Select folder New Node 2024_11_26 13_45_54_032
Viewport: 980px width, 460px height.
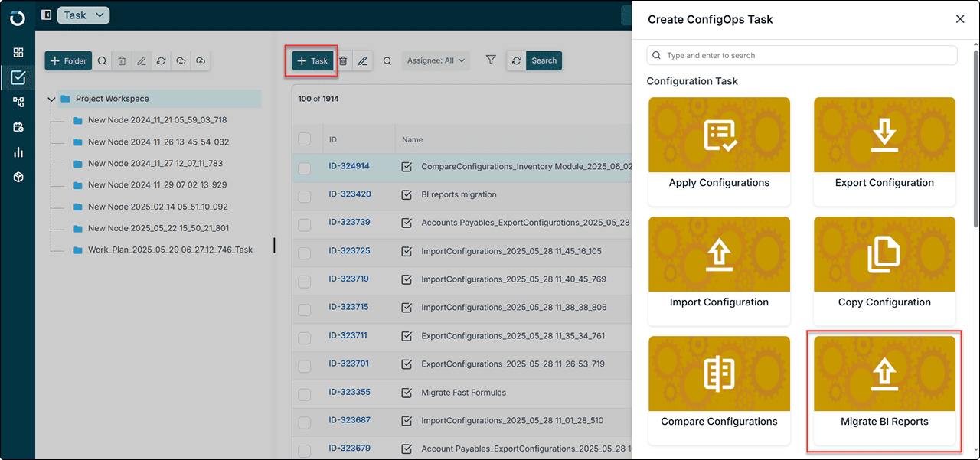coord(158,142)
